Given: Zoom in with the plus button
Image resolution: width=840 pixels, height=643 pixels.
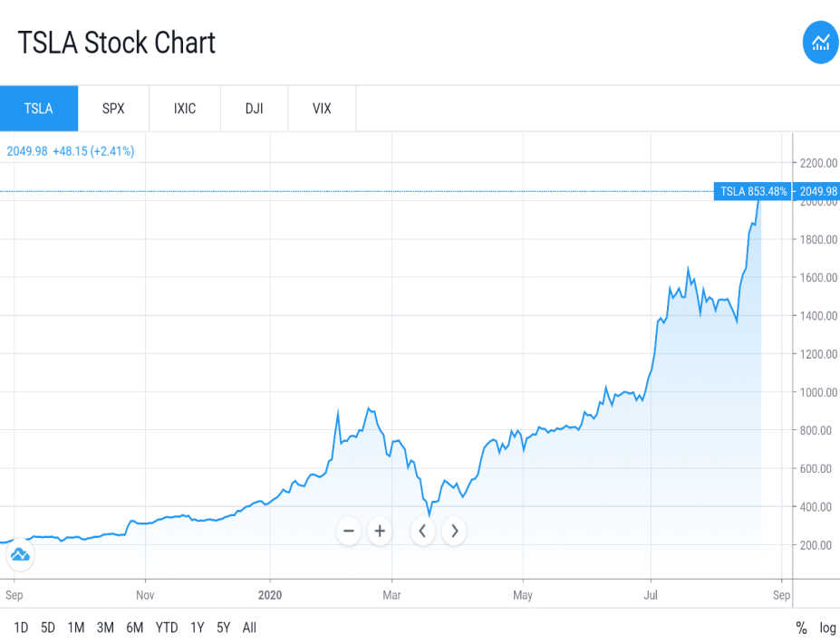Looking at the screenshot, I should pos(380,531).
